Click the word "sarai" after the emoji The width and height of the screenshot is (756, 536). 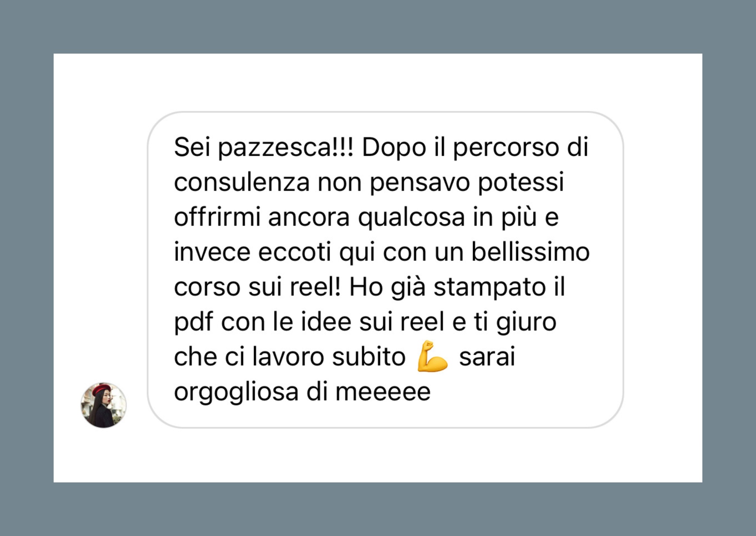pyautogui.click(x=487, y=357)
